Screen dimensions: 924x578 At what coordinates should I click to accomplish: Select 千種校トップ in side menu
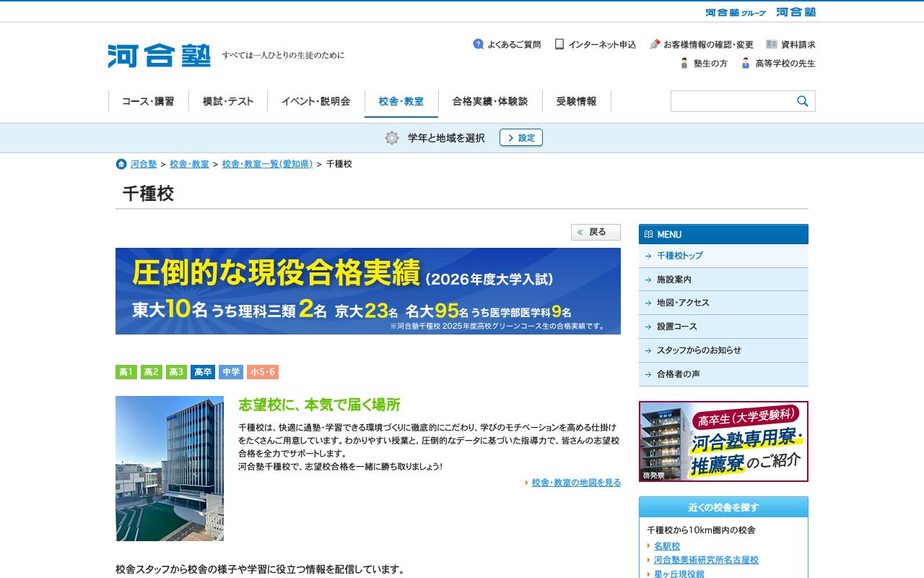(x=723, y=256)
